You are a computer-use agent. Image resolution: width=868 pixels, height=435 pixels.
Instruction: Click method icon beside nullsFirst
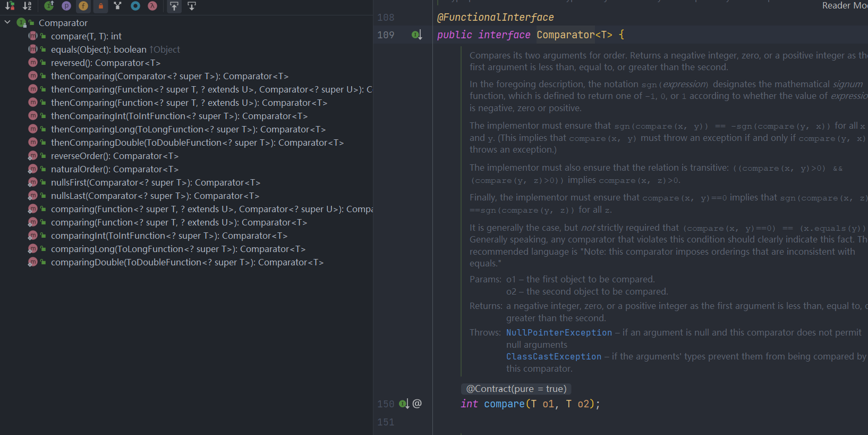(x=33, y=182)
